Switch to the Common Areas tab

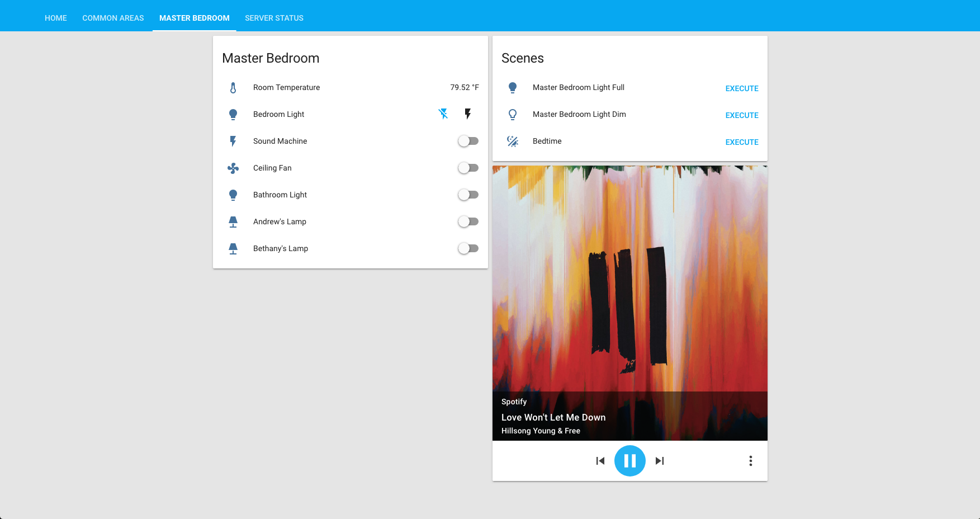coord(113,18)
